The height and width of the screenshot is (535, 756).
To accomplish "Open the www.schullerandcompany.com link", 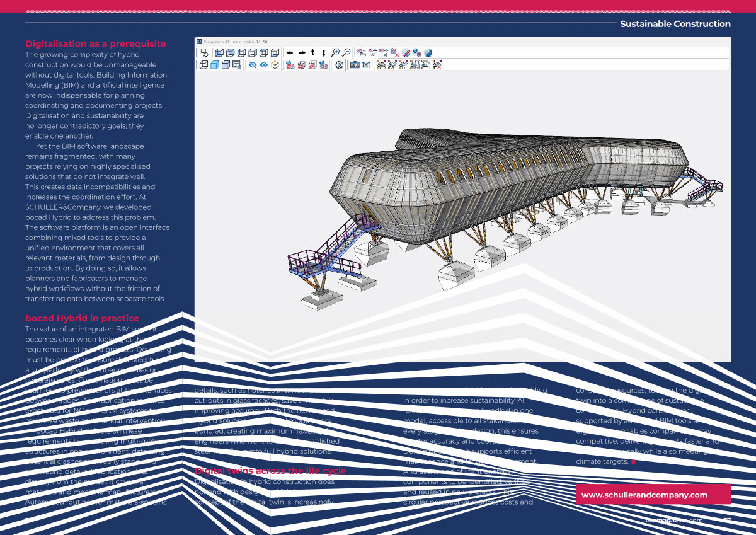I will click(x=653, y=495).
